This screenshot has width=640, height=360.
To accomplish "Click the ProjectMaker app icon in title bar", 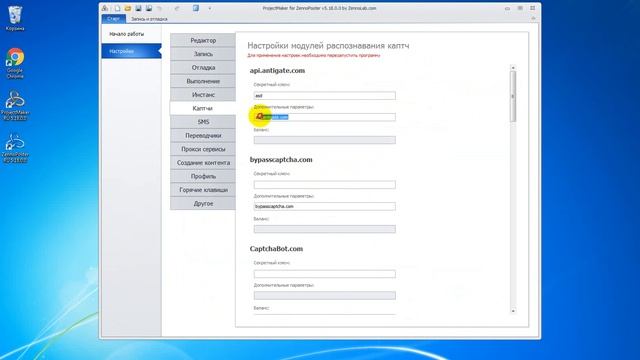I will tap(105, 8).
